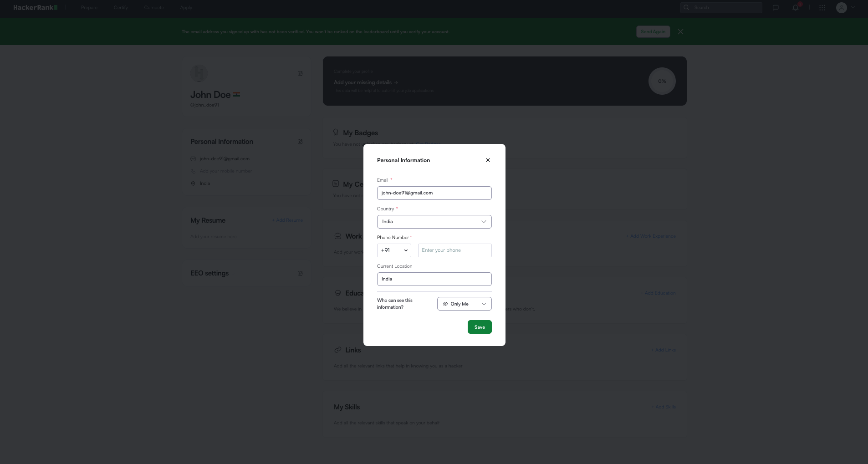Screen dimensions: 868x464
Task: Click Add your missing details link
Action: pyautogui.click(x=366, y=82)
